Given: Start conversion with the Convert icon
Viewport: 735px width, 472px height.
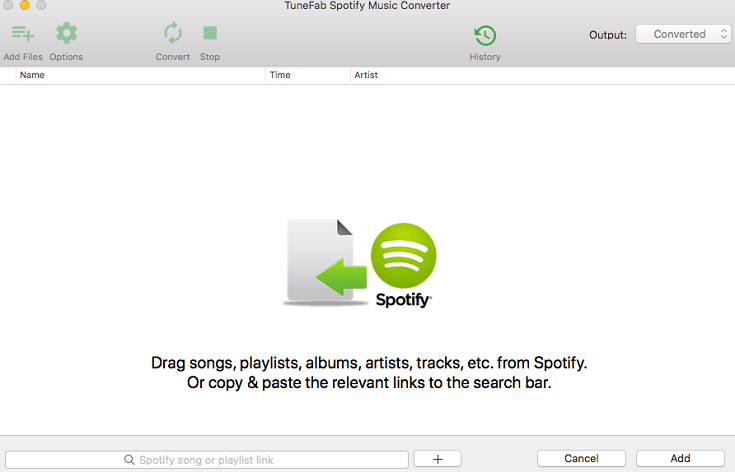Looking at the screenshot, I should click(x=172, y=33).
